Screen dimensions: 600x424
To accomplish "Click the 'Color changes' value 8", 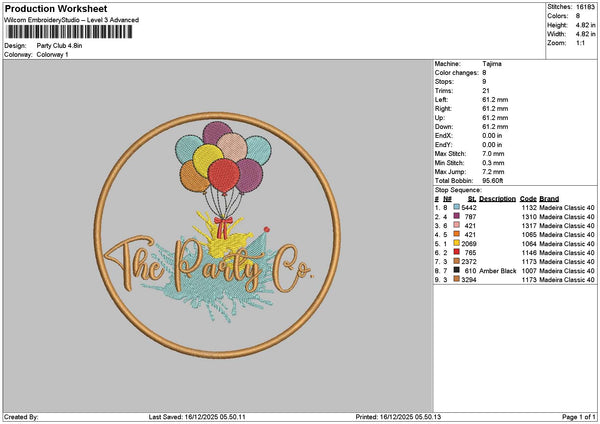I will 484,73.
